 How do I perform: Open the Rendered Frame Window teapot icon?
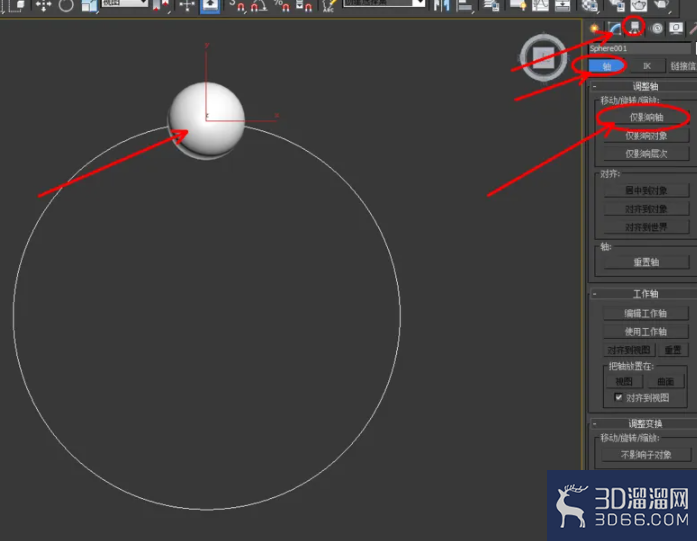coord(639,5)
